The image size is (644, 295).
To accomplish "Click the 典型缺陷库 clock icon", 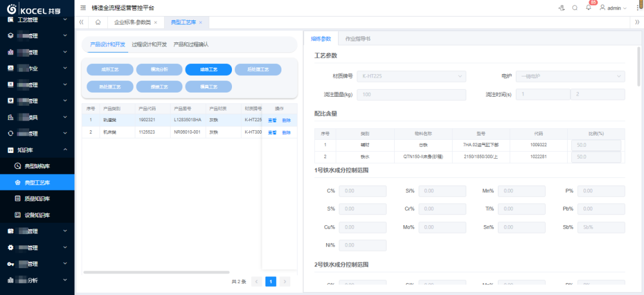I will pos(17,166).
